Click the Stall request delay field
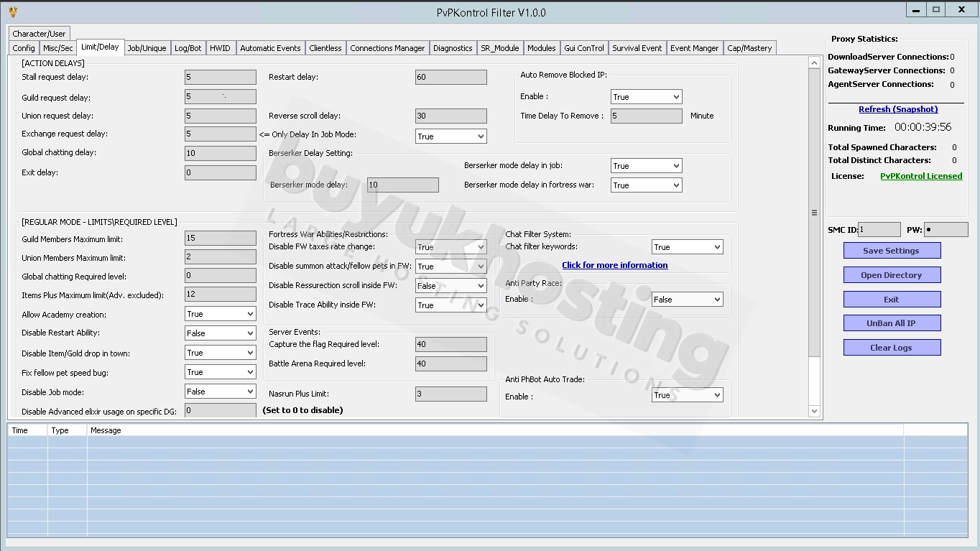 (x=220, y=77)
